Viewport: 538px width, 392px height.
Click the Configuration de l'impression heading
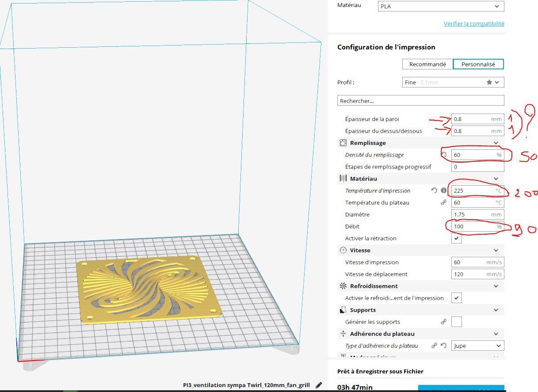386,47
